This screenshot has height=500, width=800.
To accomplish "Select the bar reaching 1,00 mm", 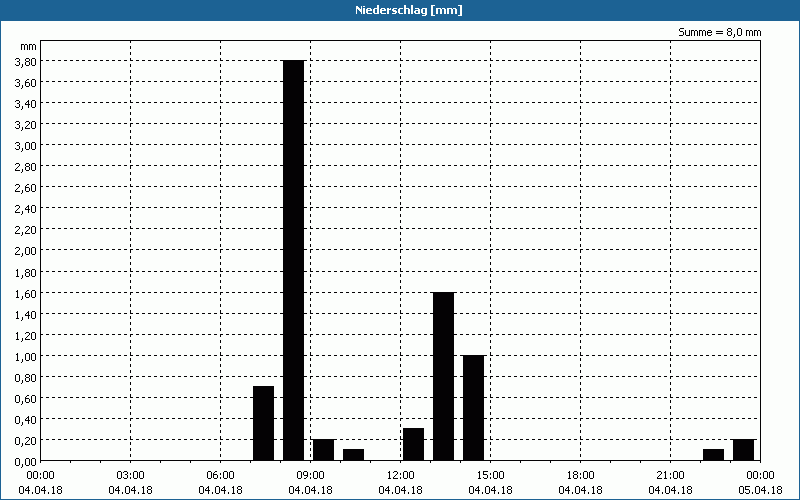I will tap(473, 408).
